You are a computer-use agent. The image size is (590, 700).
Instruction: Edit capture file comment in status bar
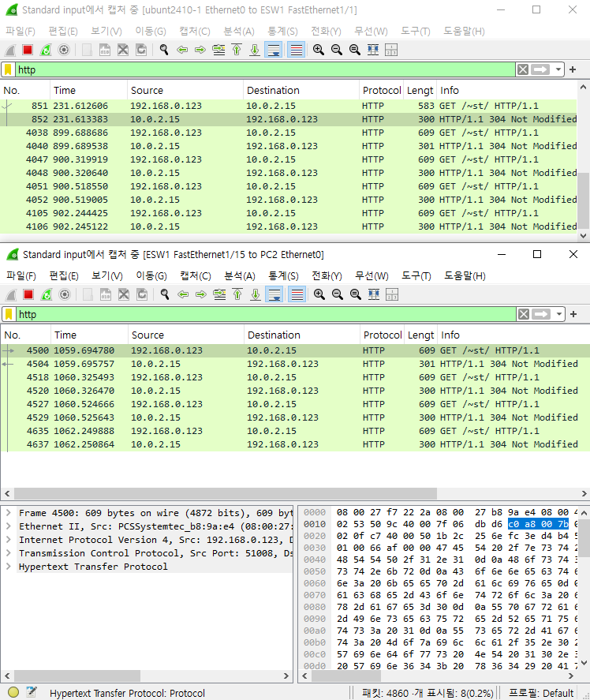tap(32, 692)
